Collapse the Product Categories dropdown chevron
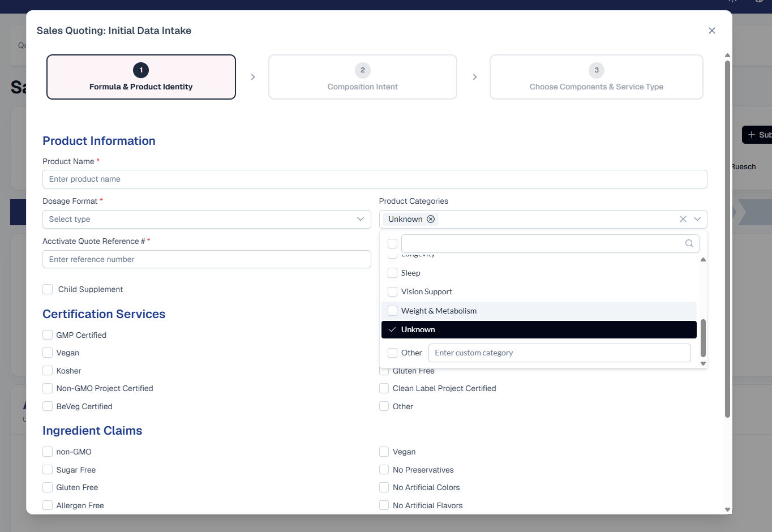772x532 pixels. (x=697, y=219)
